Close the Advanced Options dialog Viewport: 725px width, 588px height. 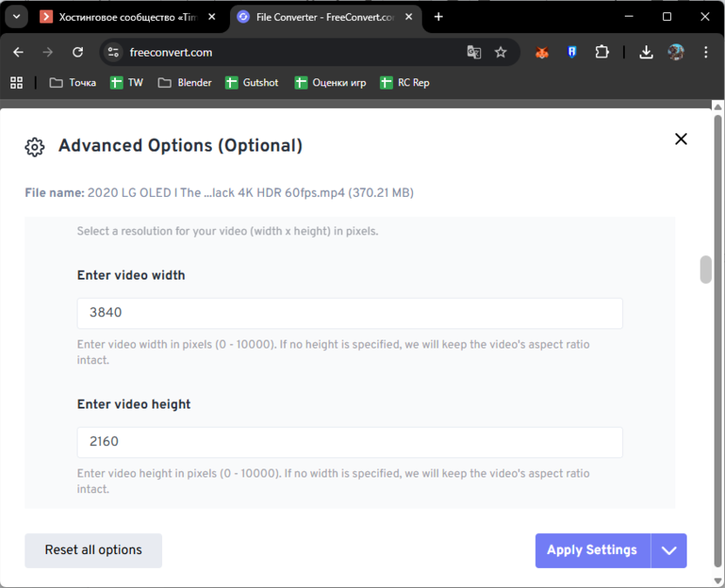point(681,139)
